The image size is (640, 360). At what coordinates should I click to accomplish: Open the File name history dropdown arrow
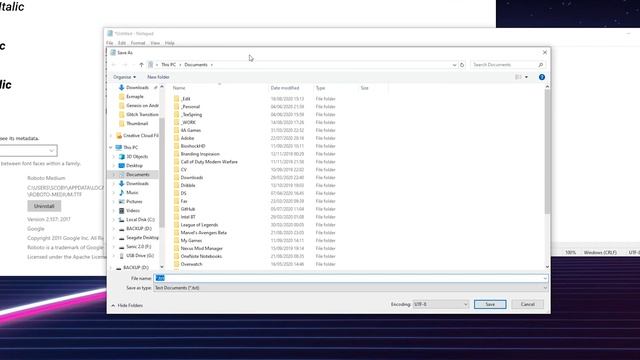click(545, 278)
